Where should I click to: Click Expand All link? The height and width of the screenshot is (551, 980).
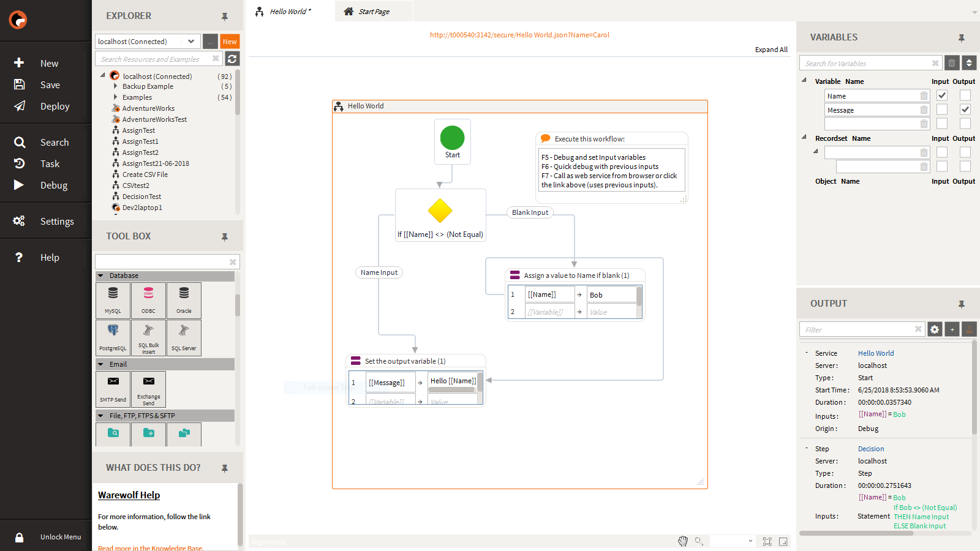pyautogui.click(x=771, y=50)
